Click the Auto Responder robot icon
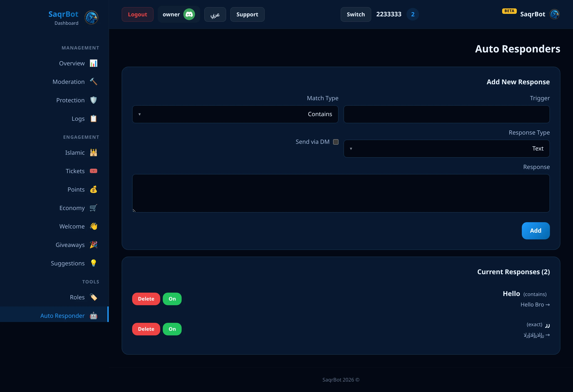This screenshot has height=392, width=573. coord(94,316)
